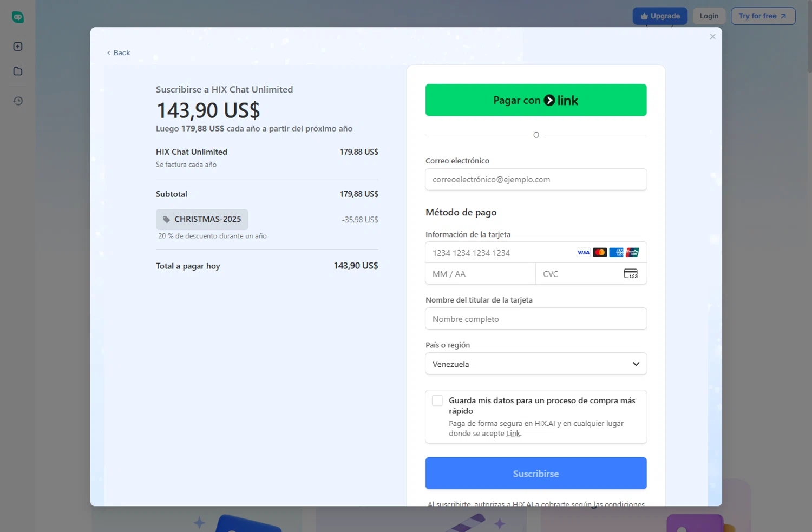Click the -35,98 US$ discount amount

click(360, 220)
